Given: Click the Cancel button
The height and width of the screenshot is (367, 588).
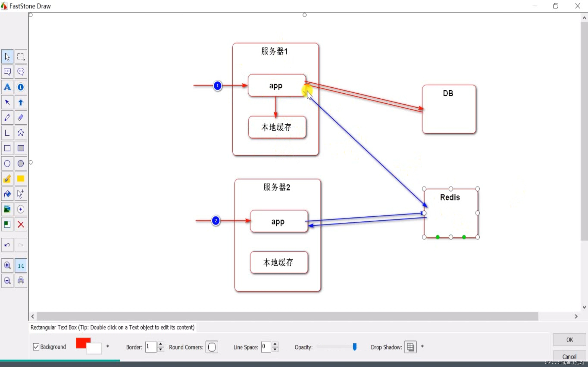Looking at the screenshot, I should 569,356.
